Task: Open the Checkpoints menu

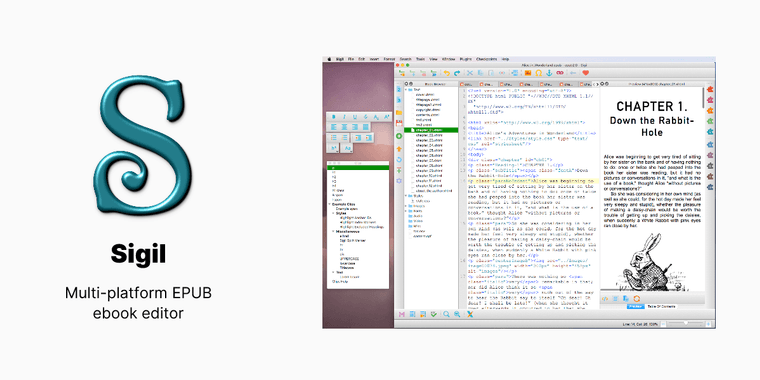Action: (486, 59)
